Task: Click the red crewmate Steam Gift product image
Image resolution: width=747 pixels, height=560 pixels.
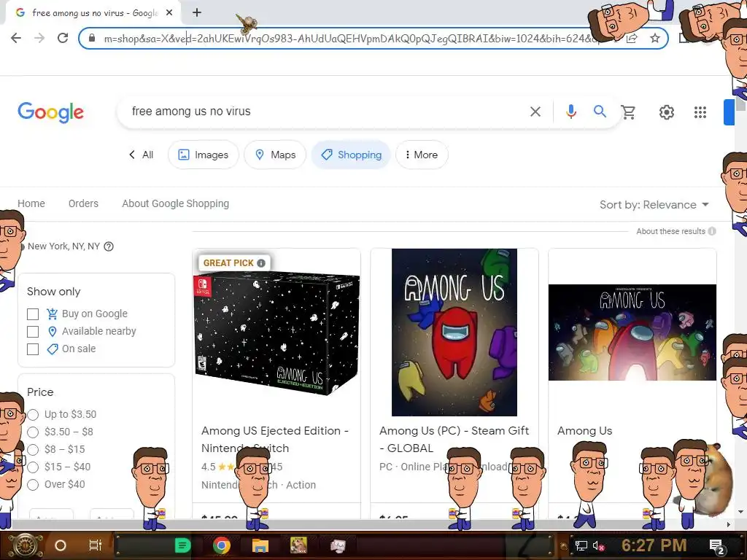Action: (454, 332)
